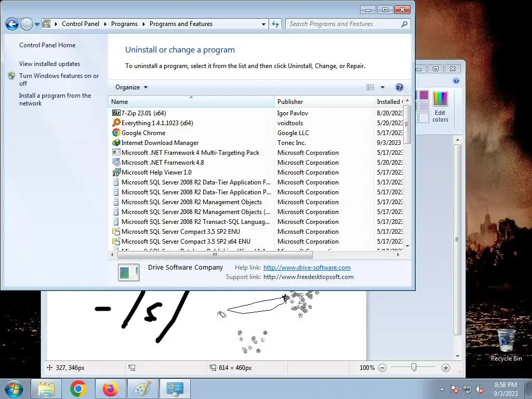Open the drive-software.com help link
The image size is (532, 399).
(307, 268)
